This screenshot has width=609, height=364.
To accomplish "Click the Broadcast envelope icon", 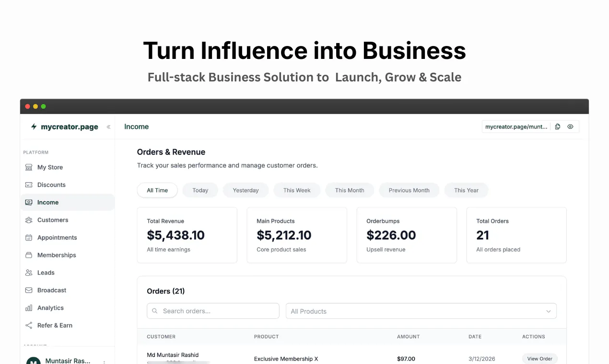I will pos(29,290).
